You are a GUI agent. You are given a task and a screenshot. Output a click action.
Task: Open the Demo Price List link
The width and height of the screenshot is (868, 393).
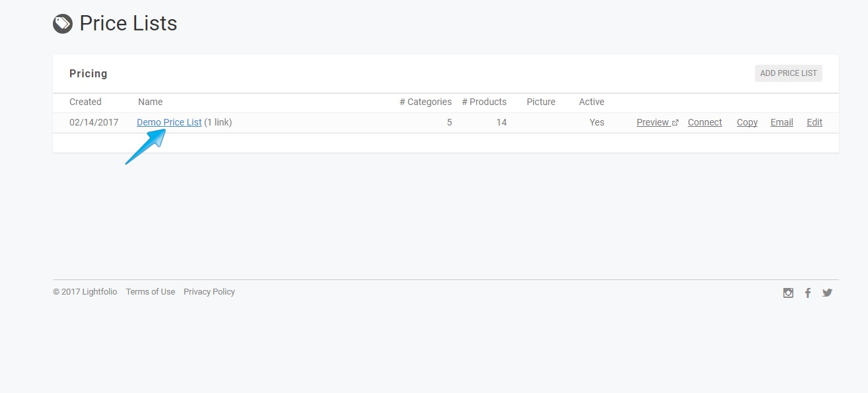(169, 122)
